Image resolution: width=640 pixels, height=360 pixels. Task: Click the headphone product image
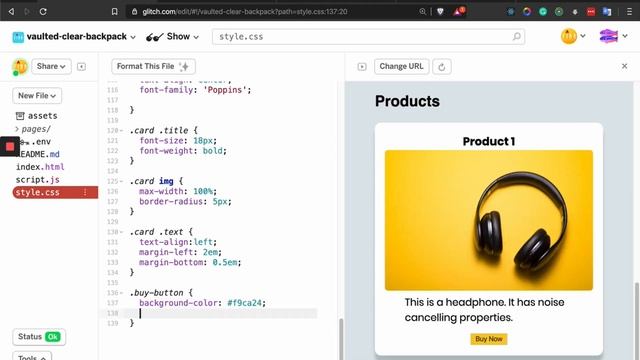489,220
